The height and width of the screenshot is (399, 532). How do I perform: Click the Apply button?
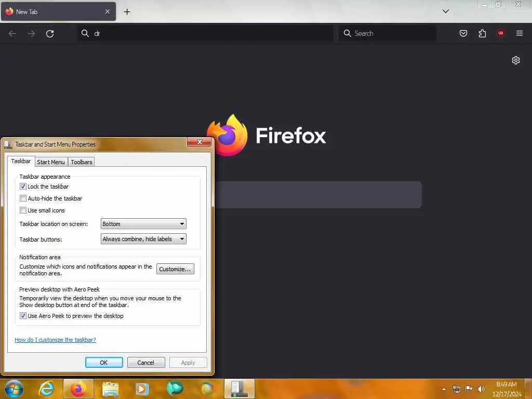[188, 362]
